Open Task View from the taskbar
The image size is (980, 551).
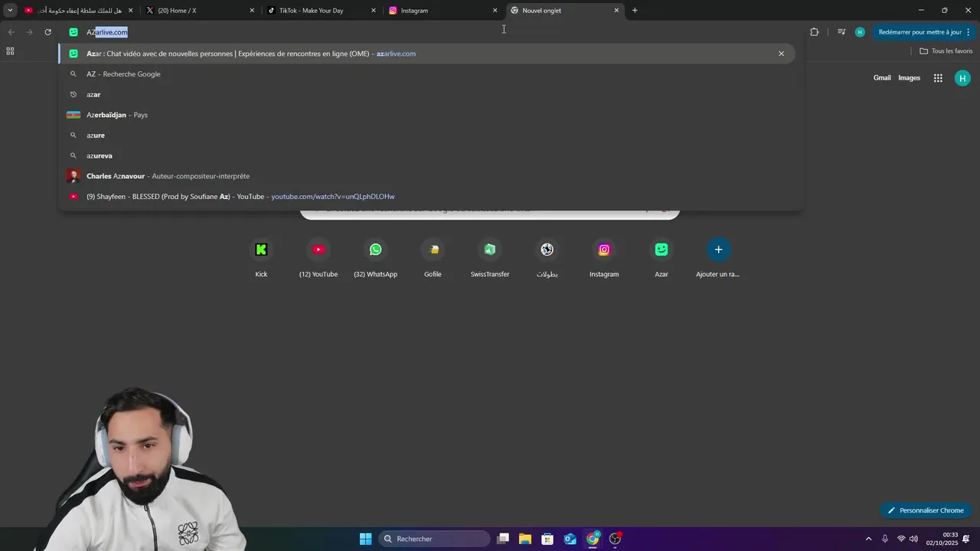tap(503, 539)
